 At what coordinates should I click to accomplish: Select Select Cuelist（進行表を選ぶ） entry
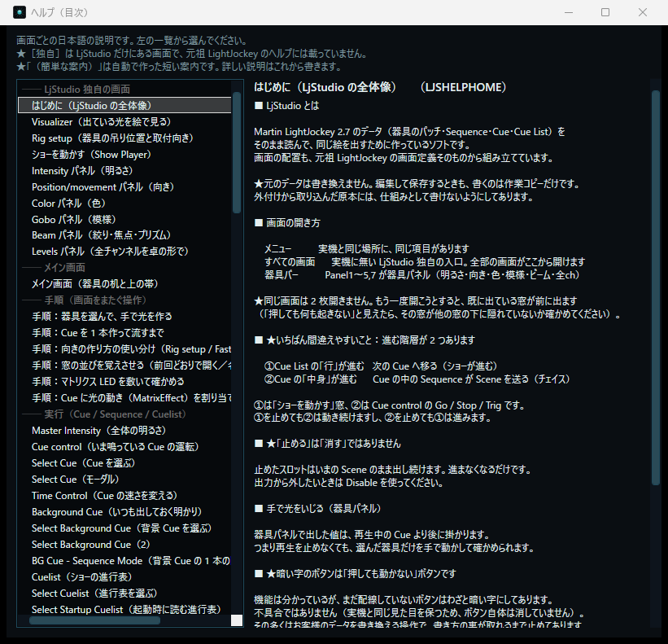[124, 594]
